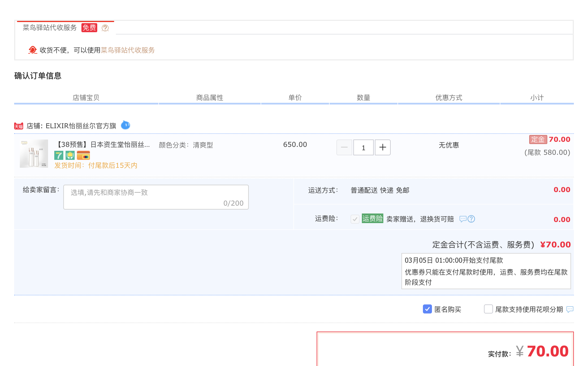Click 优惠方式 column header
This screenshot has height=366, width=588.
click(449, 98)
